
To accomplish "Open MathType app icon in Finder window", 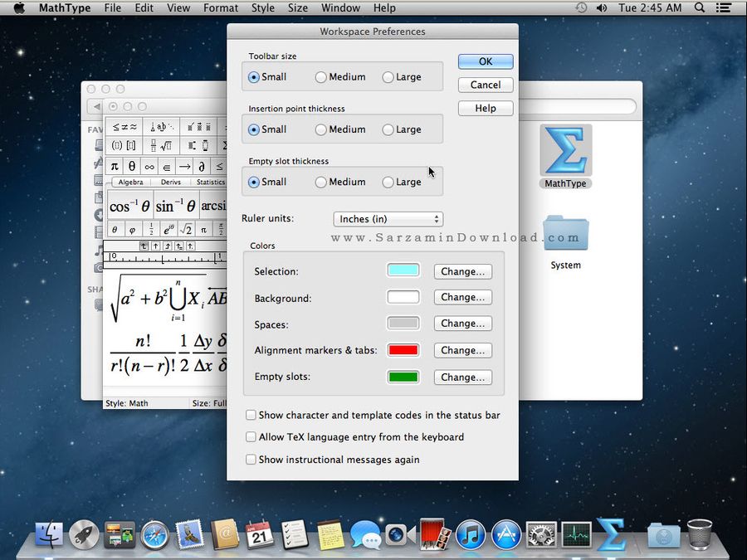I will click(x=565, y=157).
